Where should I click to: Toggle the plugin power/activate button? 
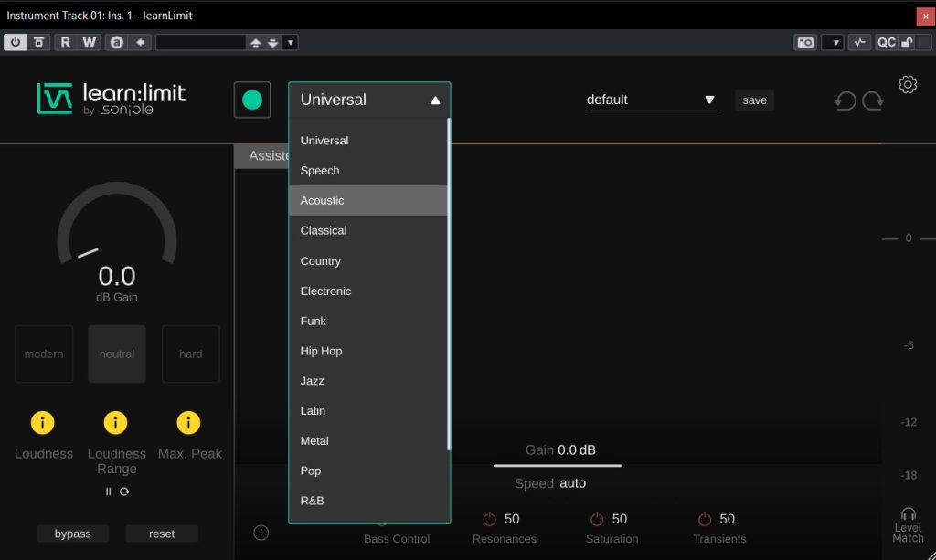pos(16,42)
